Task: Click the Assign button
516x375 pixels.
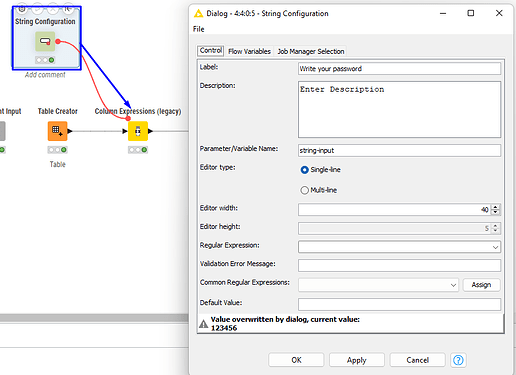Action: click(481, 285)
